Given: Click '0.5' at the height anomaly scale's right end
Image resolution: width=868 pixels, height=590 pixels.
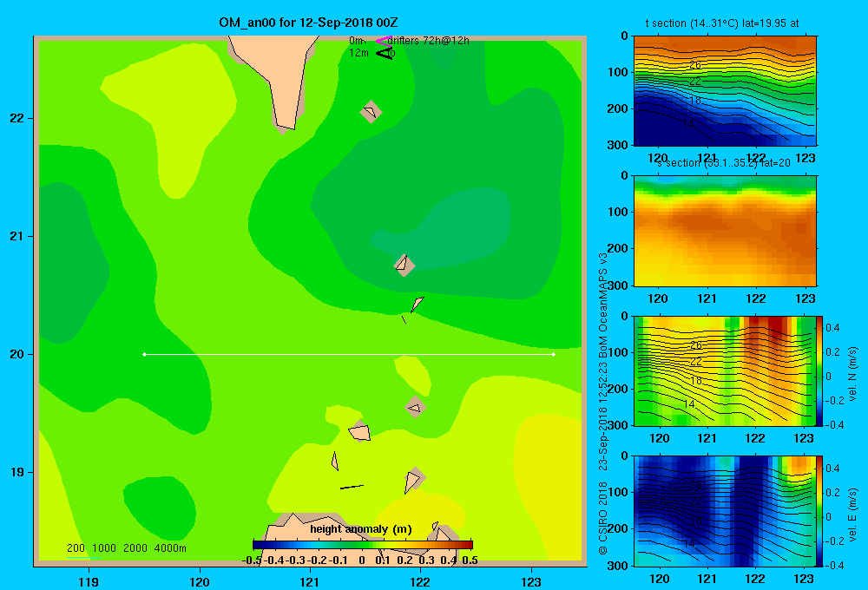Looking at the screenshot, I should point(470,560).
